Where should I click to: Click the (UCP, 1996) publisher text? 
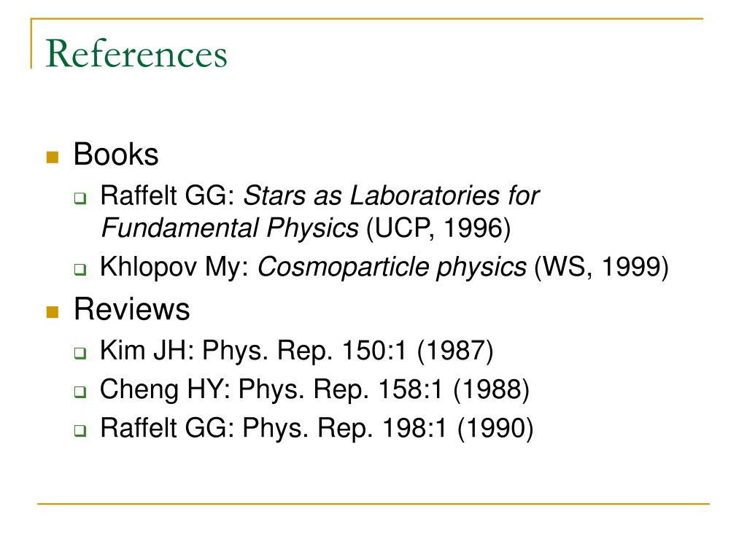tap(438, 228)
